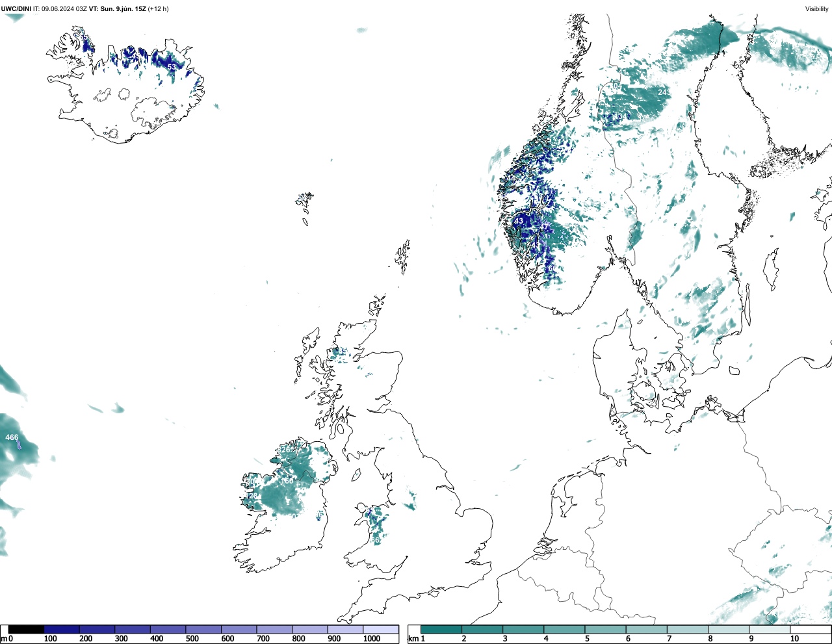The image size is (832, 644).
Task: Click the '62' value over Wales
Action: click(376, 540)
